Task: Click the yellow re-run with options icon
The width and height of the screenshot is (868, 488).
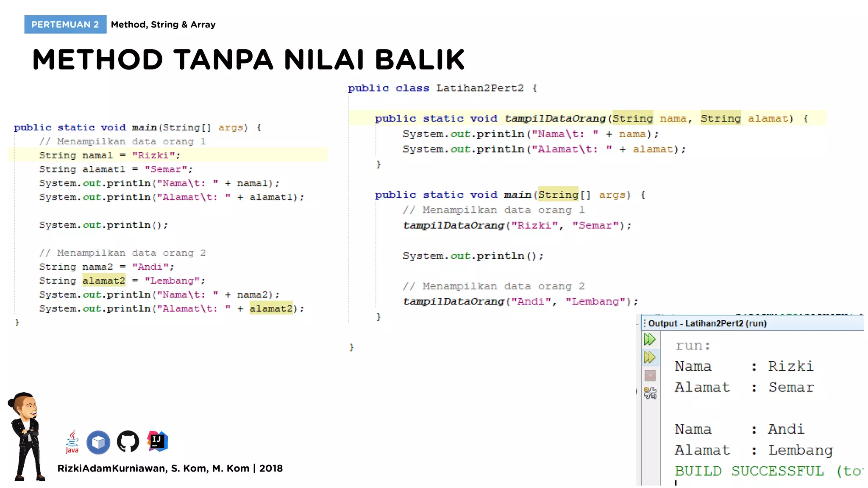Action: (649, 358)
